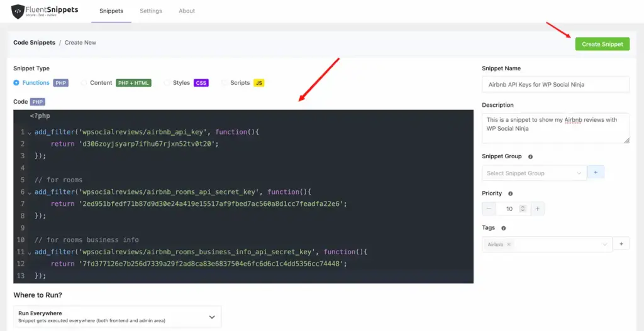The image size is (644, 331).
Task: Open the Run Everywhere dropdown
Action: [x=118, y=316]
